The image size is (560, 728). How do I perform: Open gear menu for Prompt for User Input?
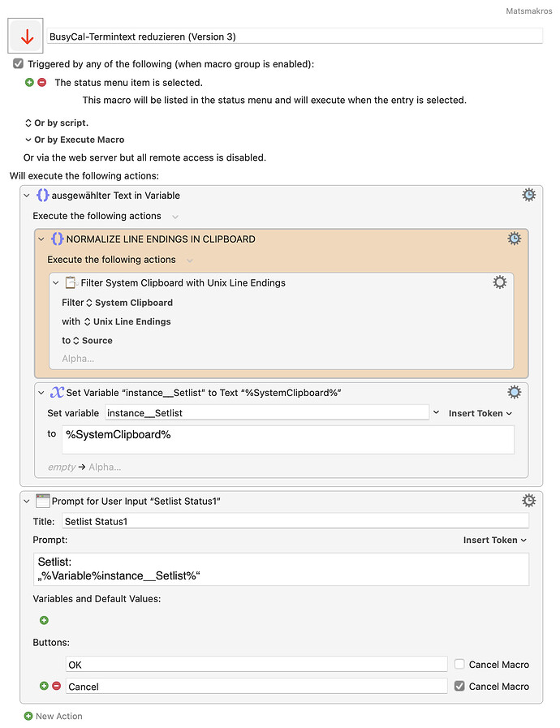pos(528,501)
